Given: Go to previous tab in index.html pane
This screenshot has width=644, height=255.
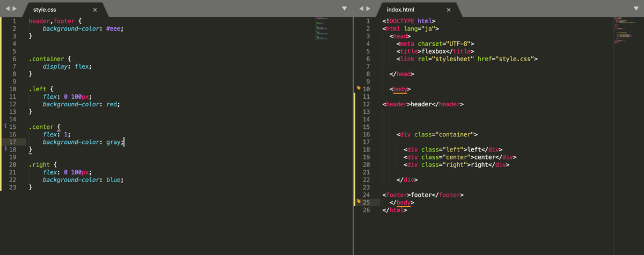Looking at the screenshot, I should click(361, 9).
